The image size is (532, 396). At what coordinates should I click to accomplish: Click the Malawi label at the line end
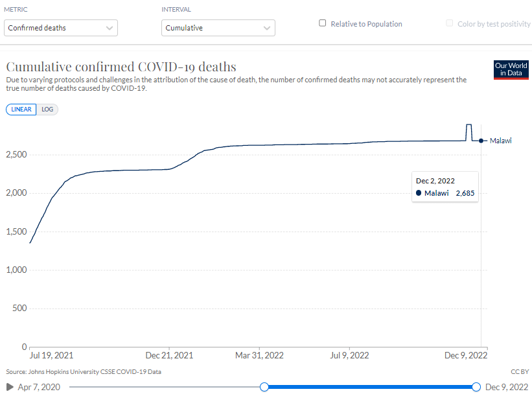[x=500, y=141]
